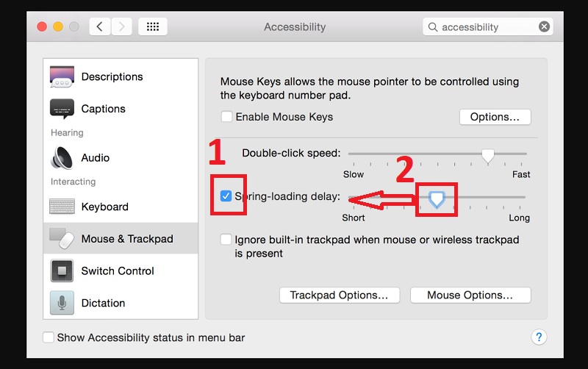The image size is (588, 369).
Task: Click the Show All grid icon
Action: 152,27
